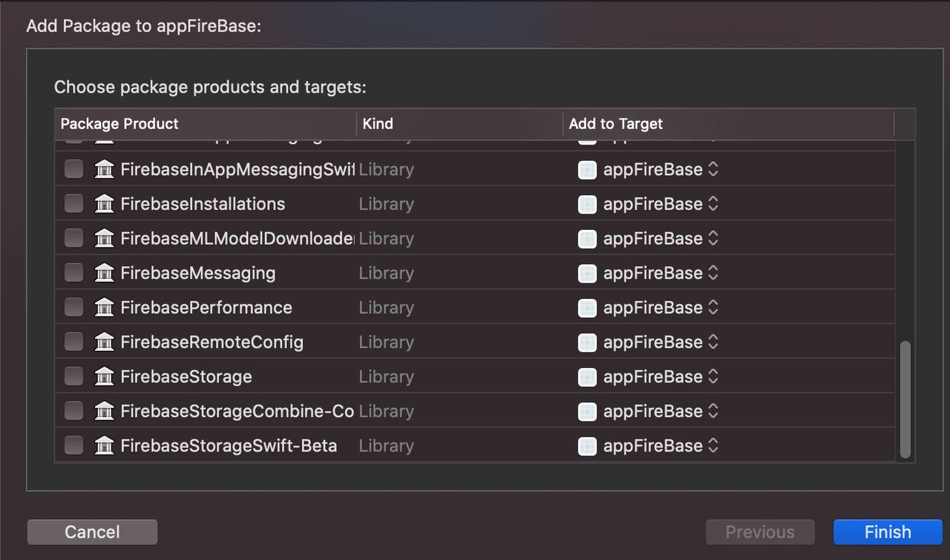The width and height of the screenshot is (950, 560).
Task: Select the FirebaseMessaging checkbox
Action: pyautogui.click(x=73, y=272)
